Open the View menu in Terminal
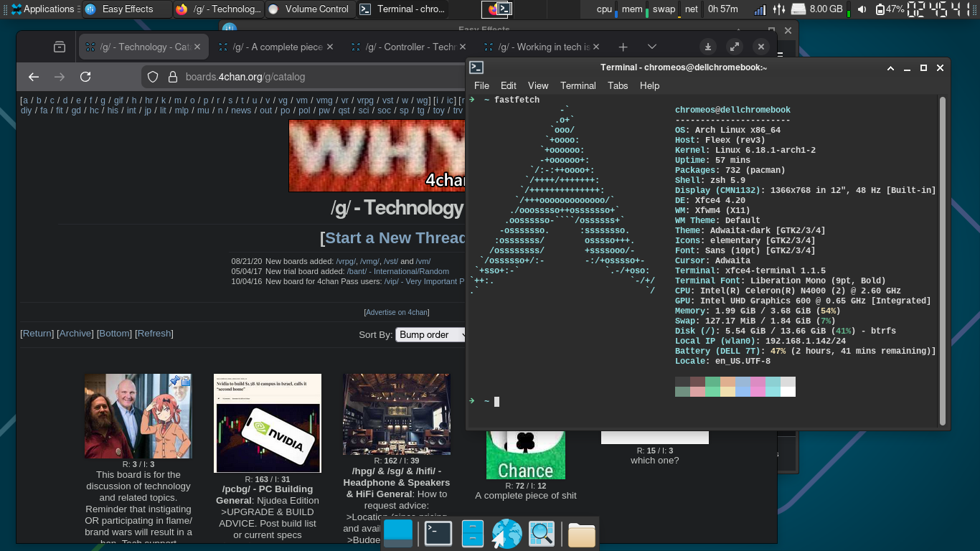This screenshot has height=551, width=980. click(x=538, y=85)
